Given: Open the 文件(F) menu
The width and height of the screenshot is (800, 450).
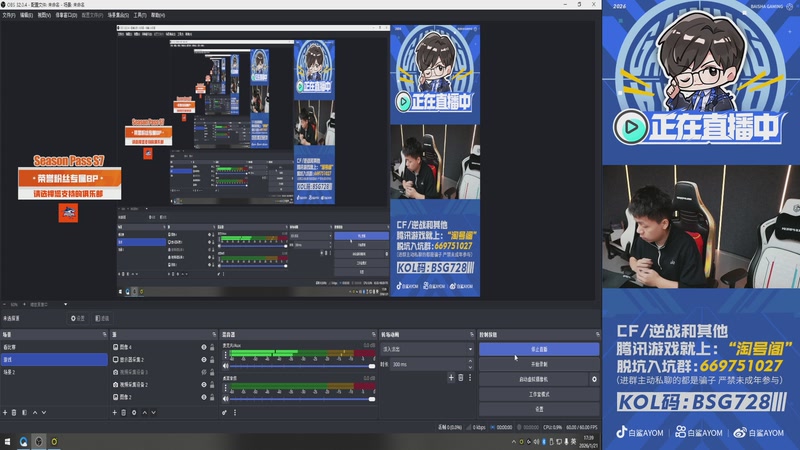Looking at the screenshot, I should tap(9, 15).
